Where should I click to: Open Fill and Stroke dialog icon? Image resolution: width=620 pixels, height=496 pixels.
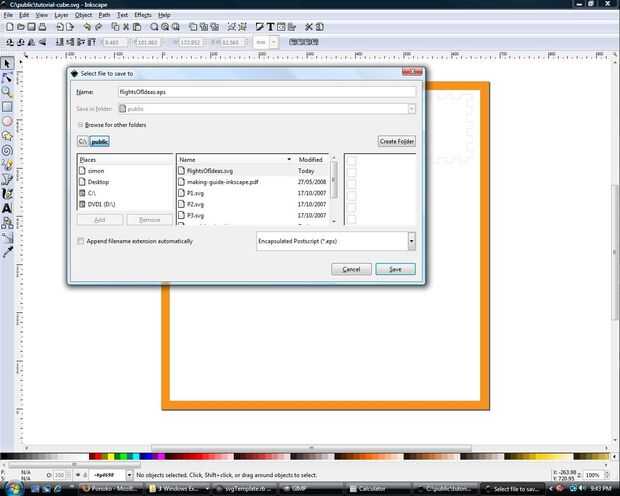click(259, 27)
